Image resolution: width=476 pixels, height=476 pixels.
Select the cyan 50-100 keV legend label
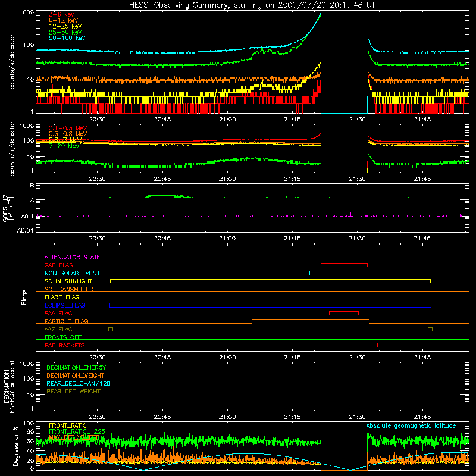tap(67, 38)
